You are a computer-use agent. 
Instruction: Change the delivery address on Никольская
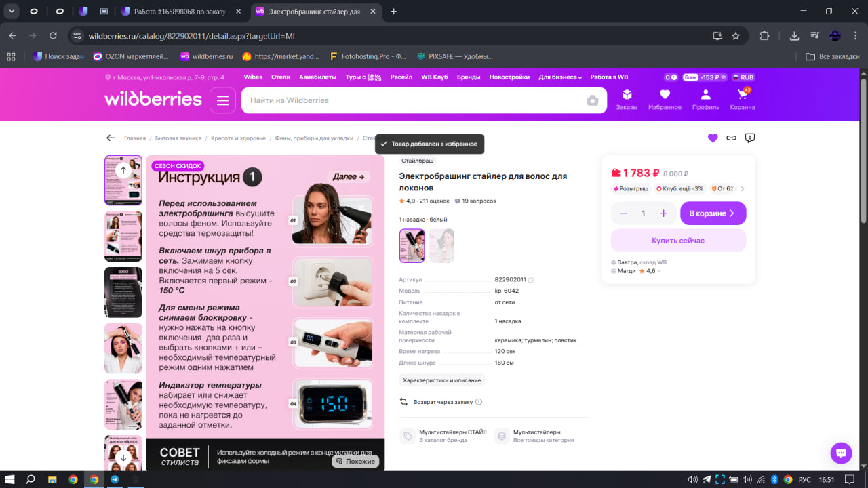click(165, 77)
